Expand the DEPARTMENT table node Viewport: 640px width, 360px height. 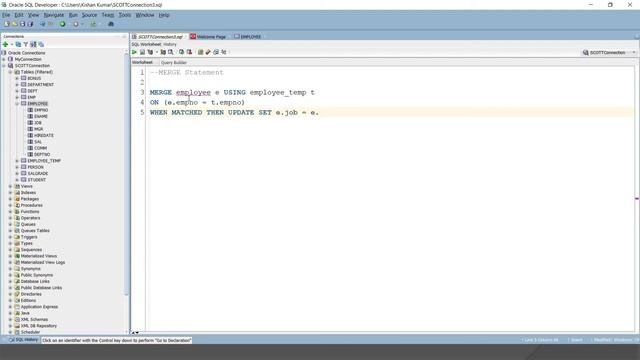tap(17, 84)
